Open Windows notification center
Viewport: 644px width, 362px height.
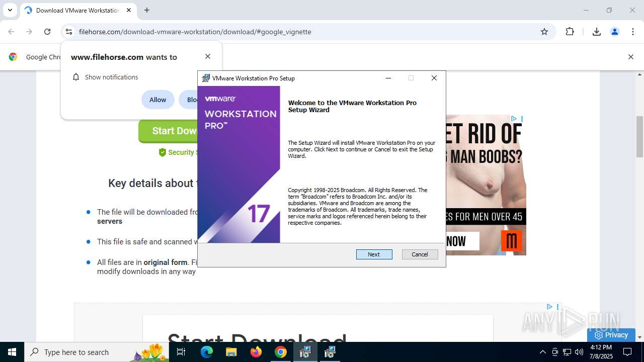pos(628,352)
